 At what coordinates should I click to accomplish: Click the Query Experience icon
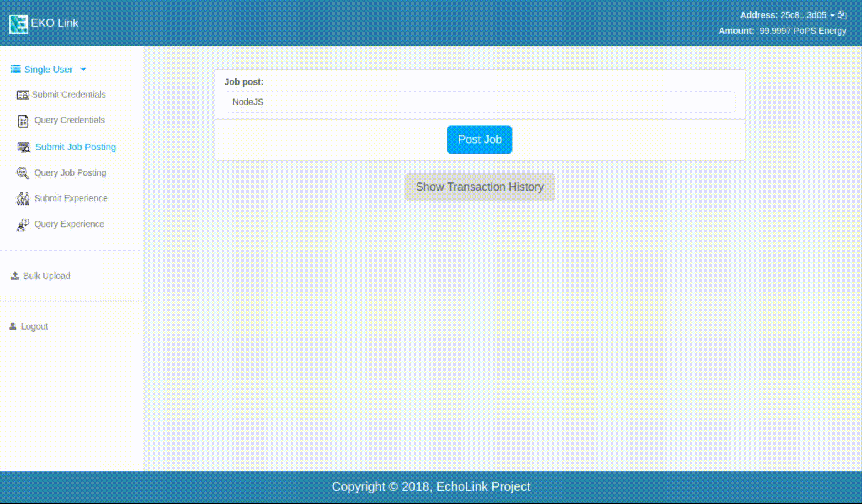pos(23,224)
